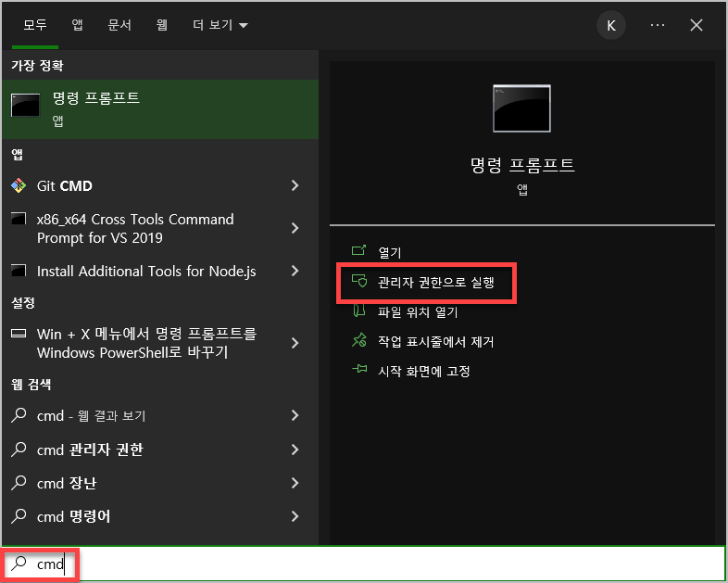Viewport: 728px width, 583px height.
Task: Click 열기 to open Command Prompt
Action: [x=390, y=252]
